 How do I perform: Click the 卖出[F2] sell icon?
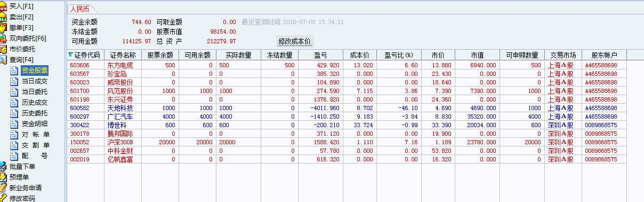click(x=4, y=17)
